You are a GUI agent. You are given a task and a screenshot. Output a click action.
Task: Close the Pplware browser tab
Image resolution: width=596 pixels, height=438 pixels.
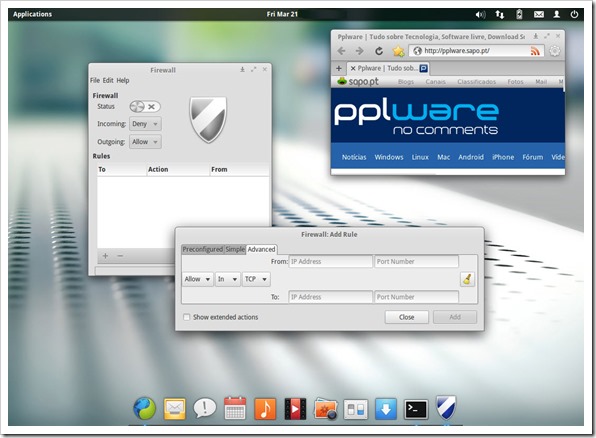(353, 68)
